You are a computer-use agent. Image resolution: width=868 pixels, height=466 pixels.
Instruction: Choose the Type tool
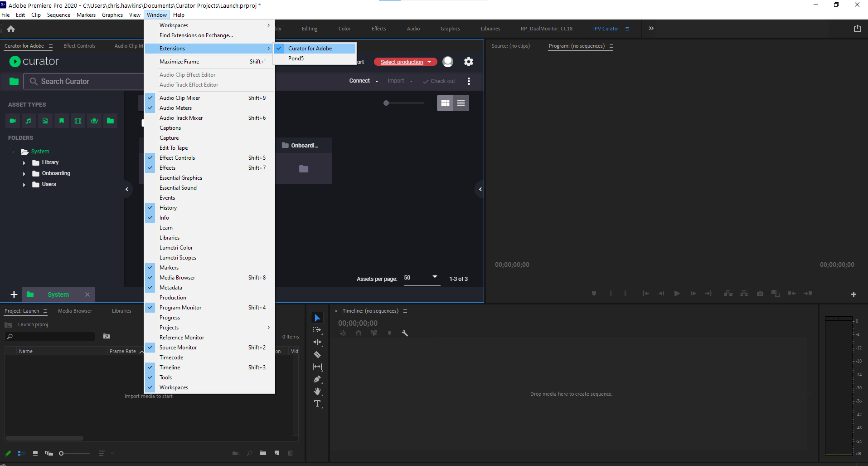[x=317, y=403]
